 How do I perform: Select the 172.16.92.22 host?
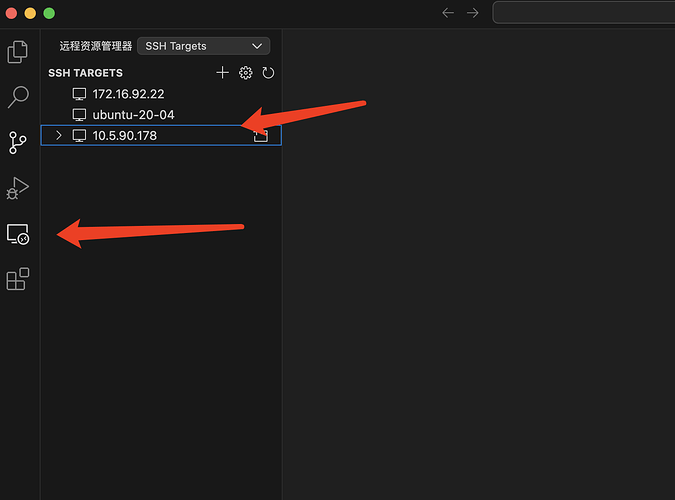(x=161, y=94)
